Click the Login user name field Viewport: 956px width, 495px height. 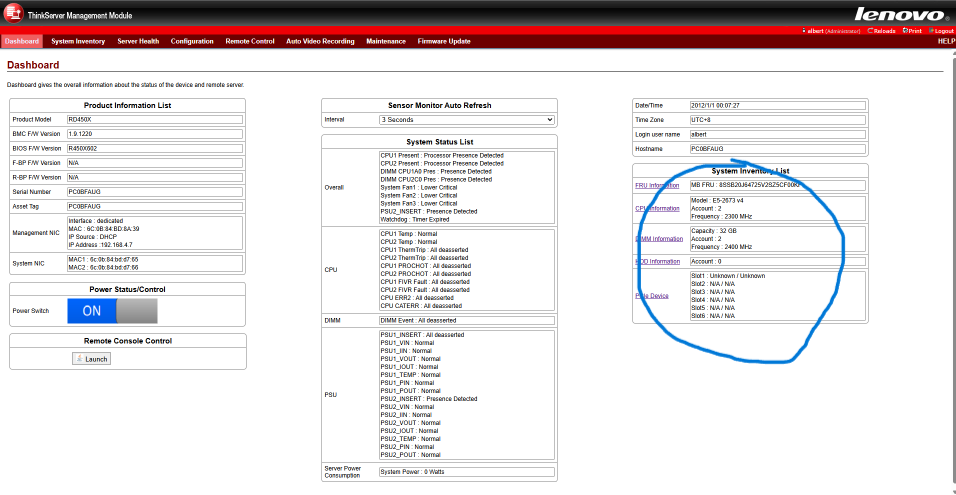(x=777, y=134)
